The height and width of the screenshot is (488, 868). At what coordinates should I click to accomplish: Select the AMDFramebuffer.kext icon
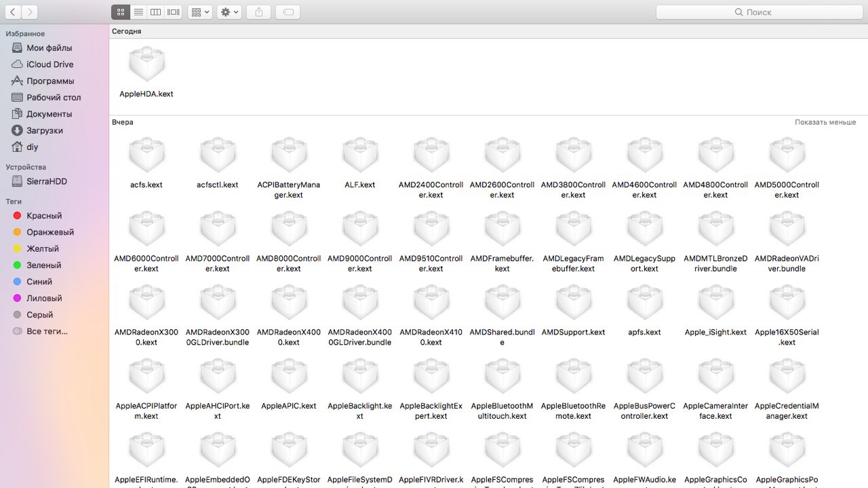(x=502, y=229)
